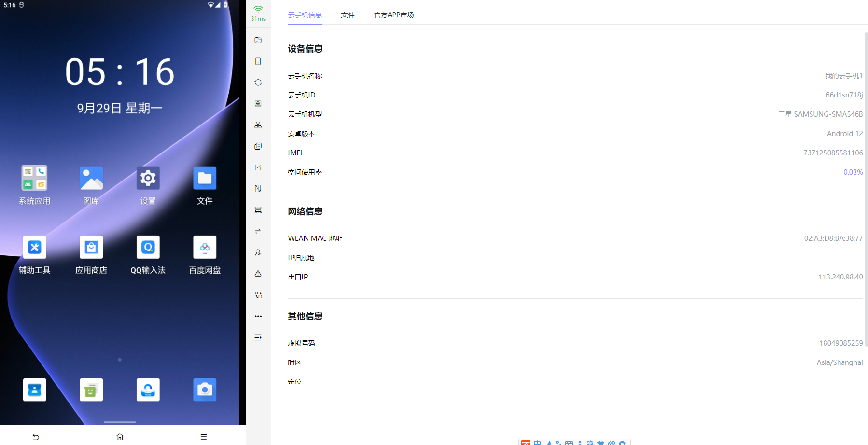The width and height of the screenshot is (868, 445).
Task: Open the 系统应用 folder
Action: 34,179
